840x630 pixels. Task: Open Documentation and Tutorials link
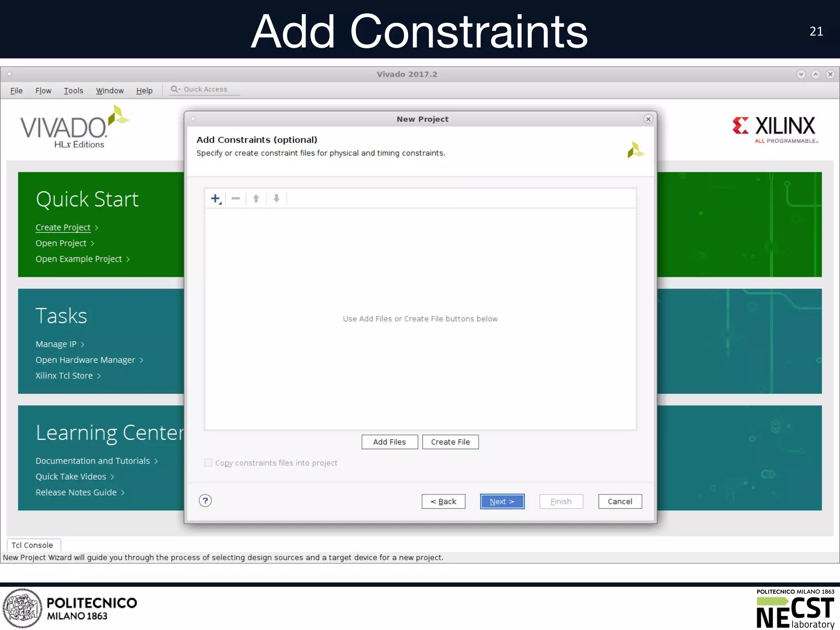click(93, 461)
